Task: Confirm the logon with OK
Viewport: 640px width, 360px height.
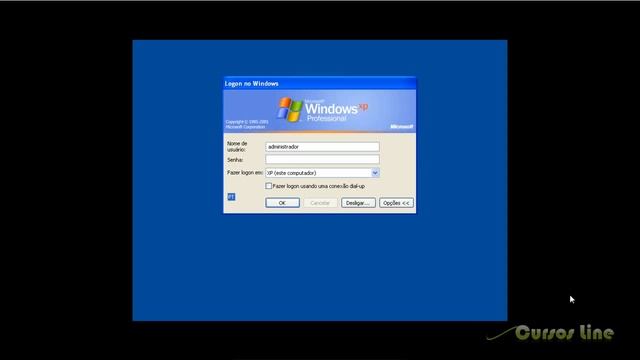Action: tap(282, 203)
